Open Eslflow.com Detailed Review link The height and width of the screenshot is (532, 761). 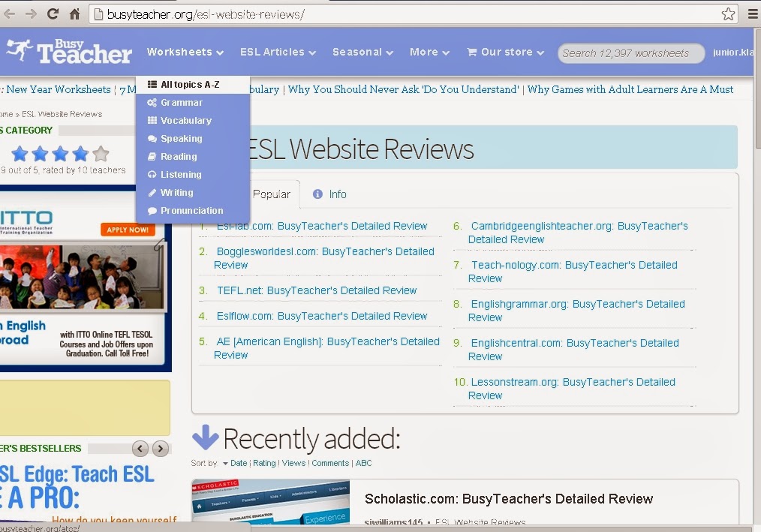(x=322, y=316)
